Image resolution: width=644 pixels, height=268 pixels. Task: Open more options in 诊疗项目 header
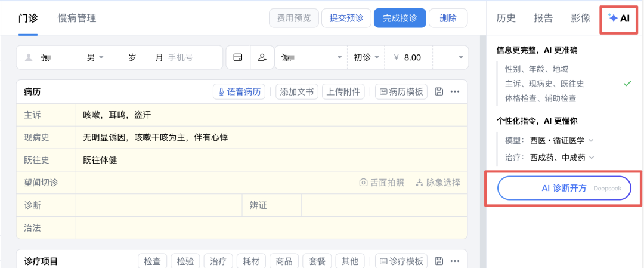(x=454, y=261)
